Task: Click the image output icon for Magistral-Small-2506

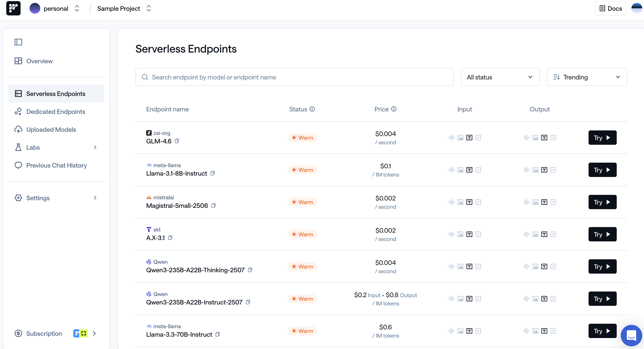Action: click(x=535, y=202)
